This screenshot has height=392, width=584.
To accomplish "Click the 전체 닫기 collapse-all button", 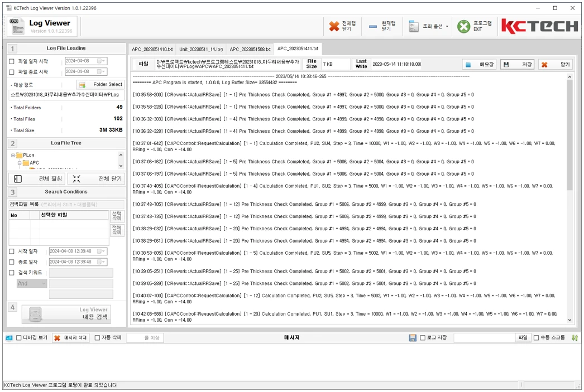I will click(97, 178).
